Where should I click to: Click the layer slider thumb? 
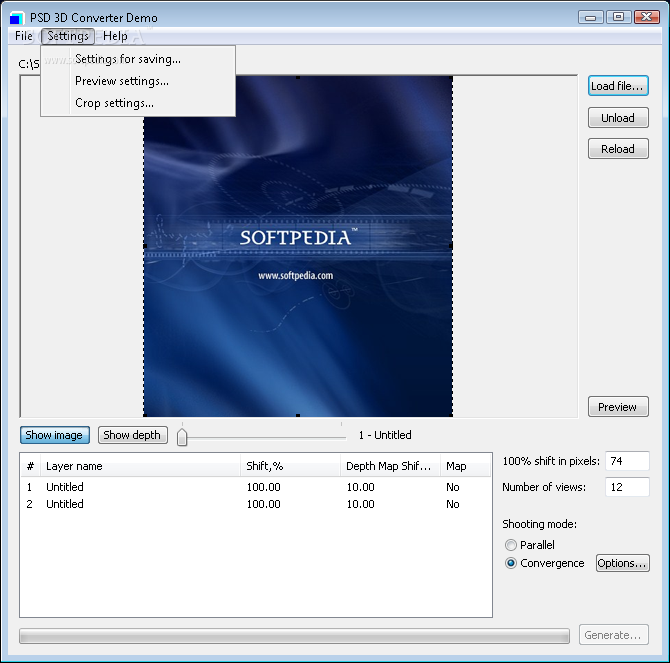point(182,437)
